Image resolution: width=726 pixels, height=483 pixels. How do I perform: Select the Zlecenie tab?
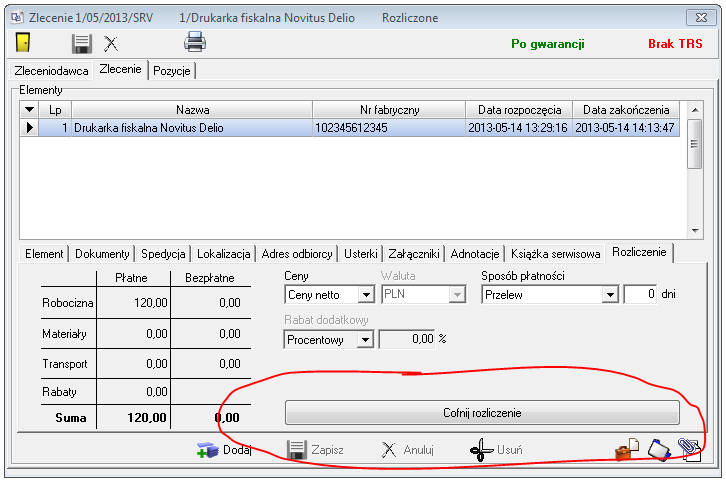[120, 69]
